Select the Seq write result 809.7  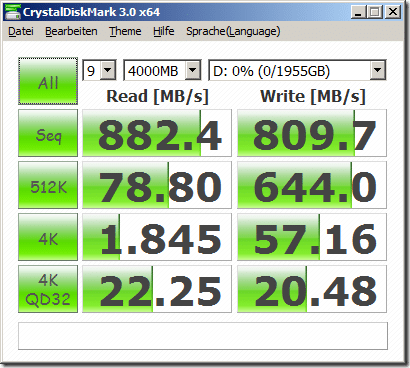pos(312,133)
